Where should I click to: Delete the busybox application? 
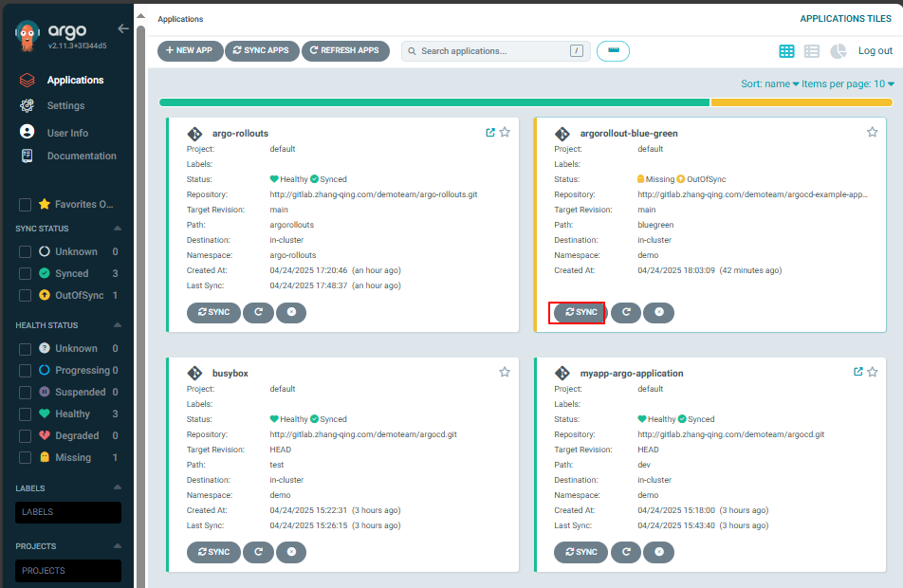click(291, 552)
